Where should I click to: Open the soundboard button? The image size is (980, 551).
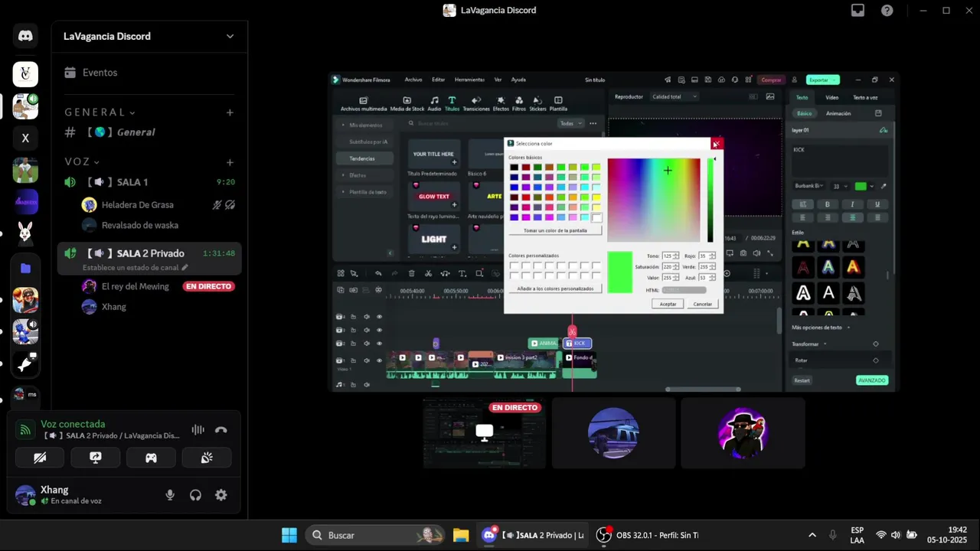pos(207,458)
